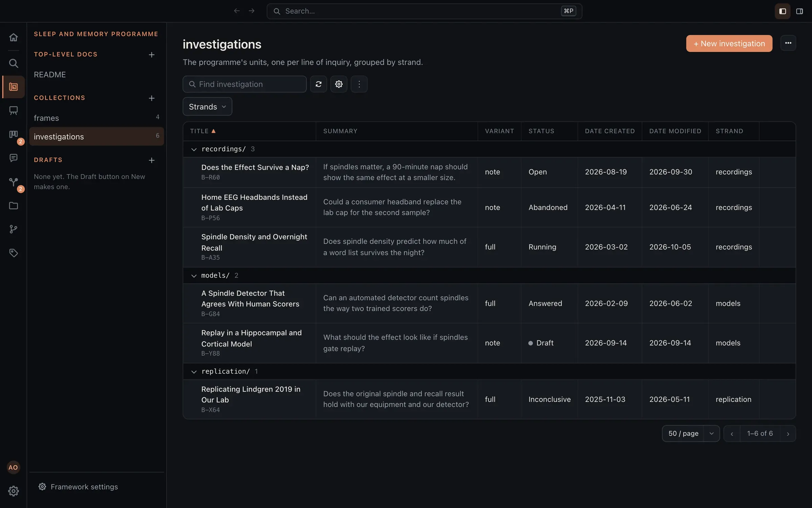Viewport: 812px width, 508px height.
Task: Select the frames collection
Action: click(96, 118)
